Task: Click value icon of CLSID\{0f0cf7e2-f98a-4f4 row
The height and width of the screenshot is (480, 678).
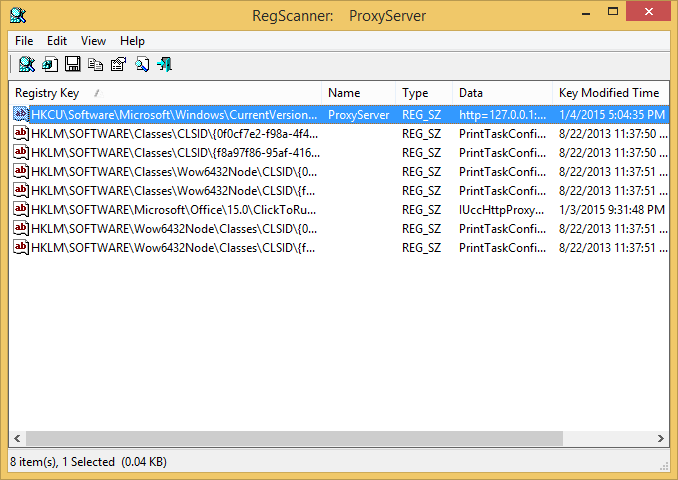Action: tap(21, 133)
